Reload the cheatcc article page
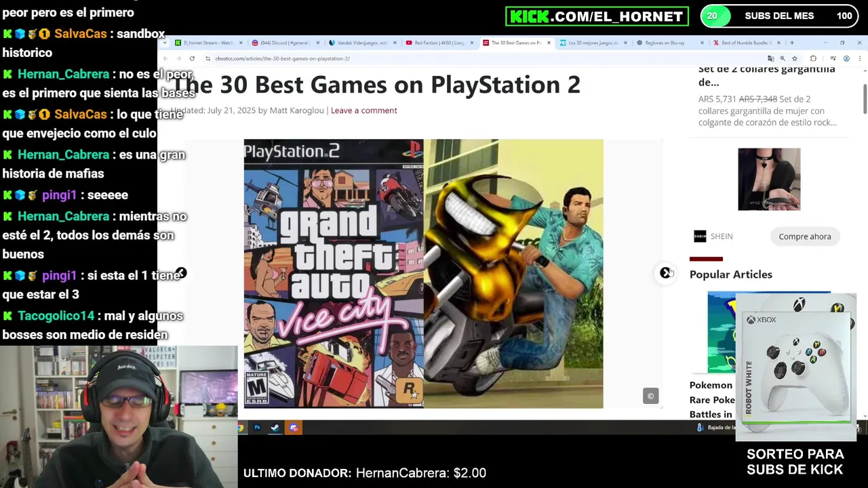This screenshot has height=488, width=868. tap(192, 59)
